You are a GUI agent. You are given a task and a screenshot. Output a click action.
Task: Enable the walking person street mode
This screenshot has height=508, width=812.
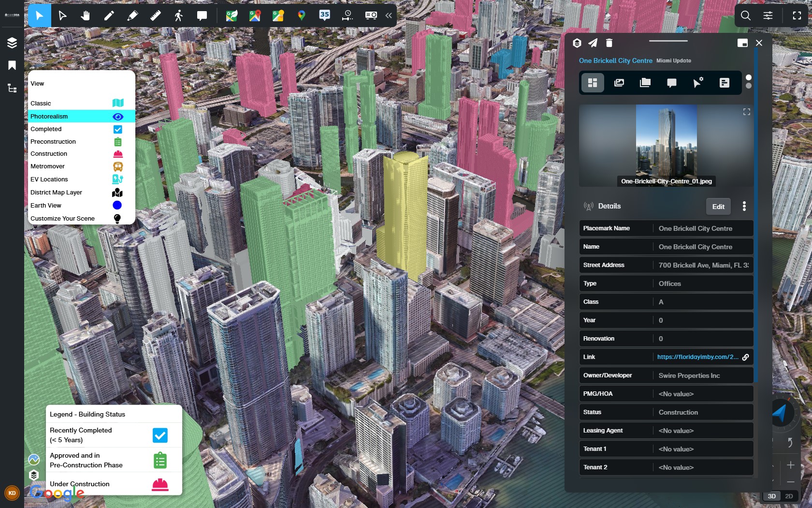tap(178, 16)
